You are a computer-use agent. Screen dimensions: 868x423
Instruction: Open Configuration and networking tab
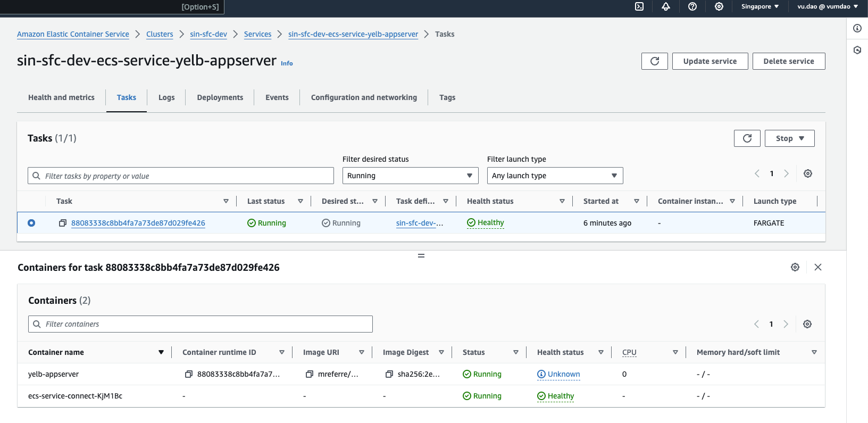(x=364, y=97)
